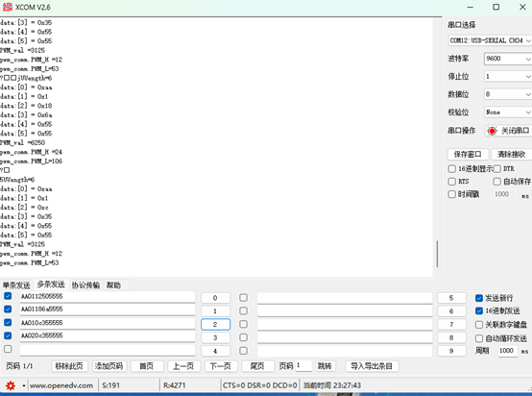Enable the checkbox beside send button 9
532x396 pixels.
(x=243, y=351)
